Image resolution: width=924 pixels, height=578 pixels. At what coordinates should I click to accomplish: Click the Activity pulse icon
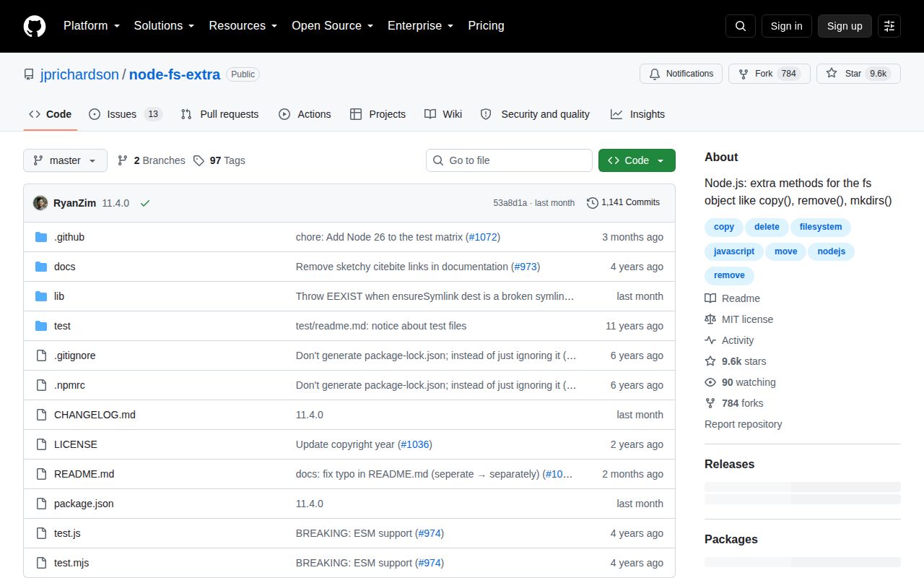click(x=710, y=340)
